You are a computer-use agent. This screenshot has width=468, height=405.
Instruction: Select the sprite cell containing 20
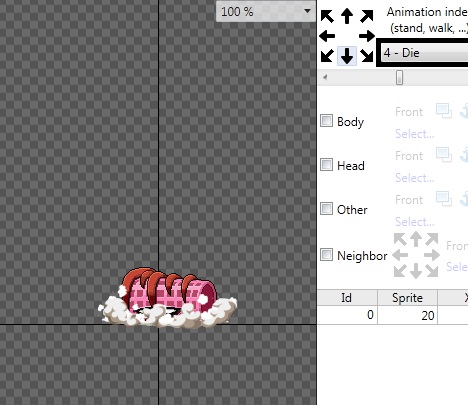(x=407, y=315)
